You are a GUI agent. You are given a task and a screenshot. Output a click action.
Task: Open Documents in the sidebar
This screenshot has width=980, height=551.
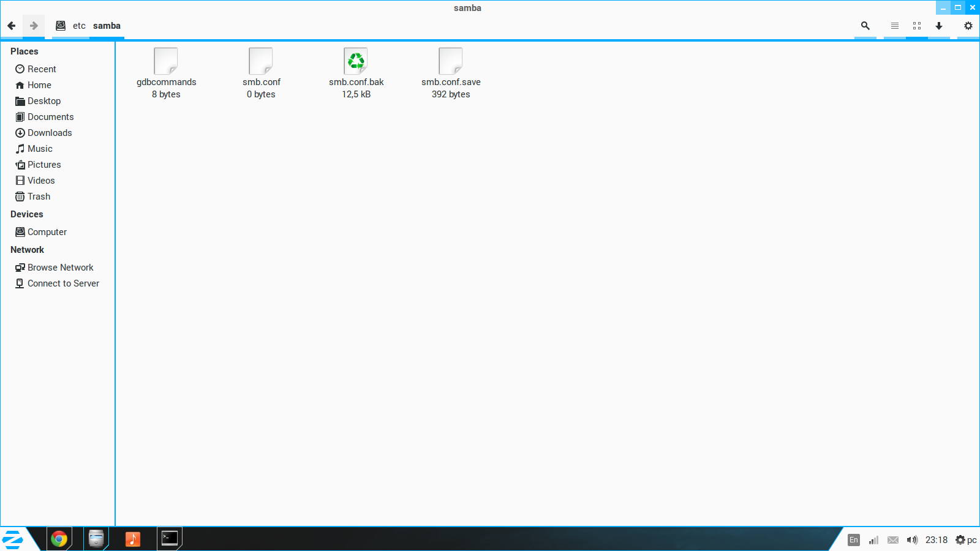click(58, 117)
